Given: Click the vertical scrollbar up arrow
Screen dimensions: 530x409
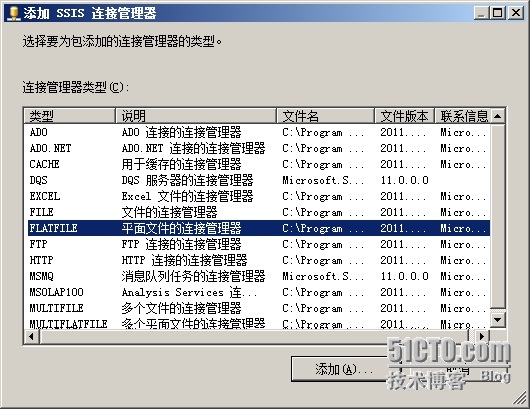Looking at the screenshot, I should click(498, 116).
